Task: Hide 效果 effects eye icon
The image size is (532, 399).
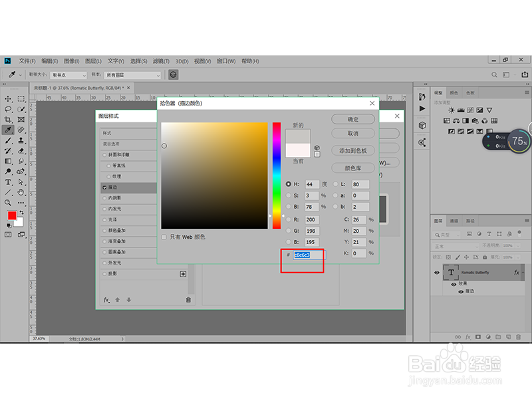Action: (454, 284)
